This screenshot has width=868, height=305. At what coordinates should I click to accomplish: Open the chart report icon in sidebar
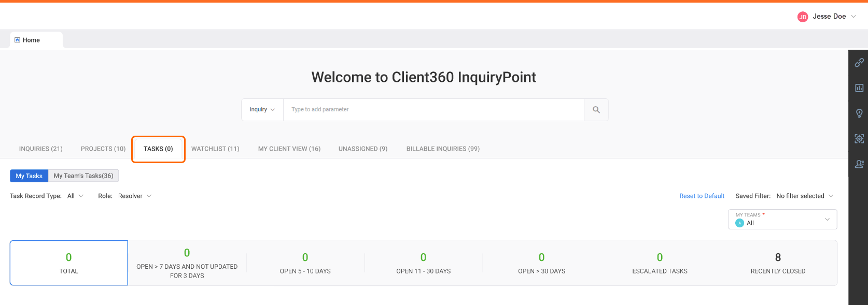859,88
